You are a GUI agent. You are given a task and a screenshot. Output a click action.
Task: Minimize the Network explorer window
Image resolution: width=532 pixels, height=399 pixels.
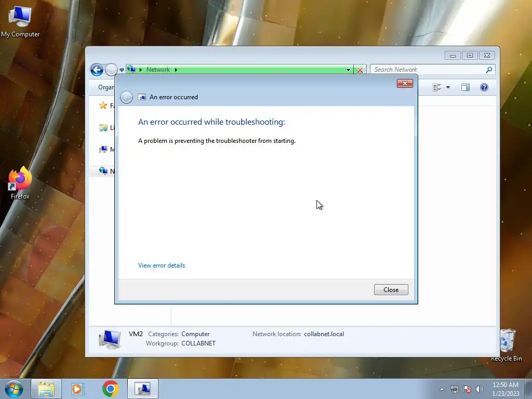453,55
